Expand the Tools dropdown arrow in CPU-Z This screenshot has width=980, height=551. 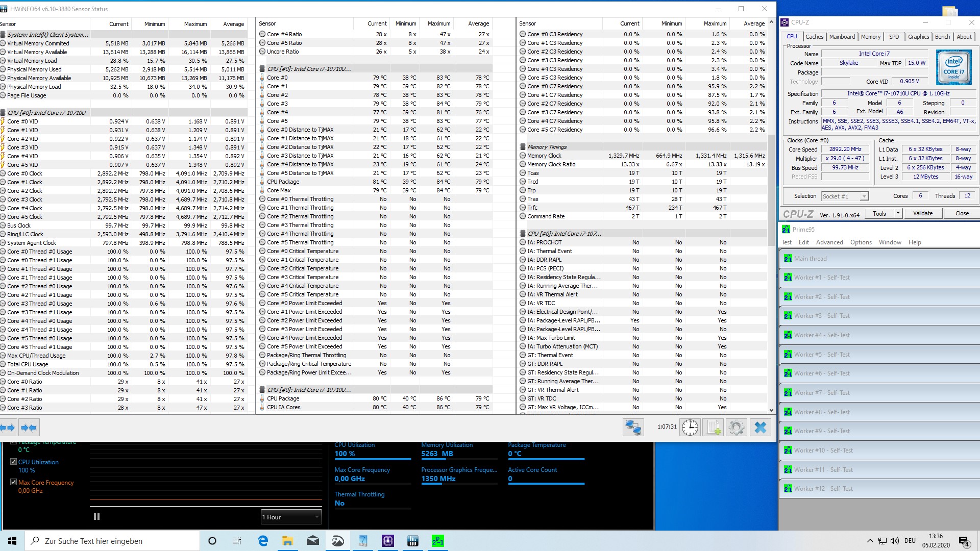898,213
